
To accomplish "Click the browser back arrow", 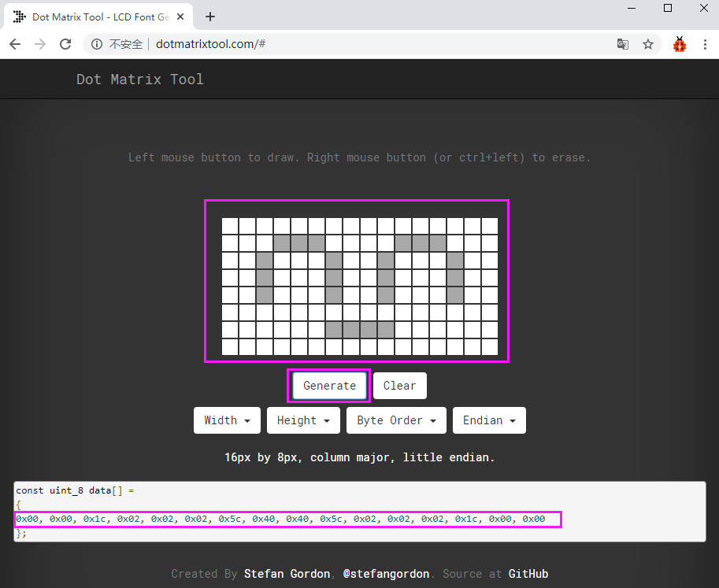I will tap(15, 44).
